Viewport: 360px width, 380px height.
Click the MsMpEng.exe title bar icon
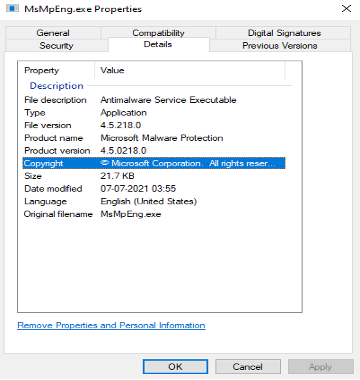12,8
